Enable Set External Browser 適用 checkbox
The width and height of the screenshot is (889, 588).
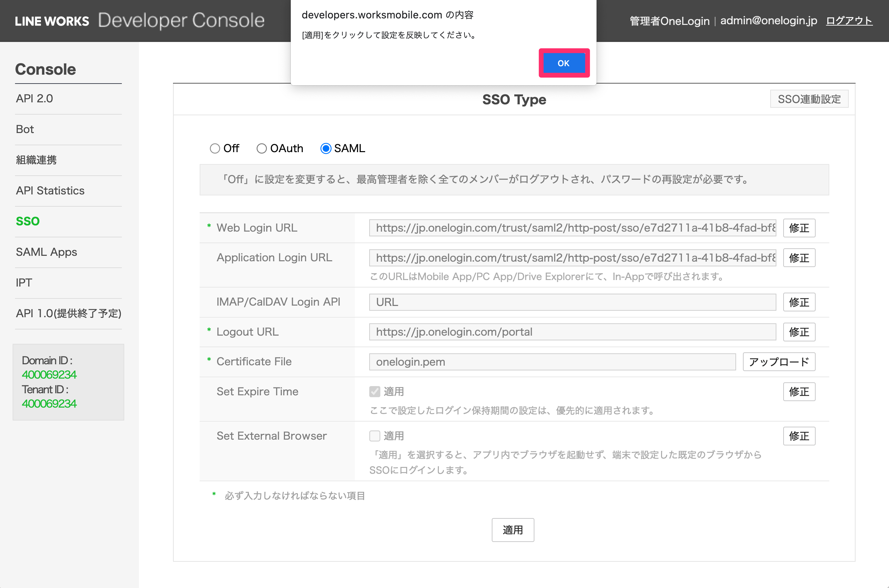[x=374, y=436]
